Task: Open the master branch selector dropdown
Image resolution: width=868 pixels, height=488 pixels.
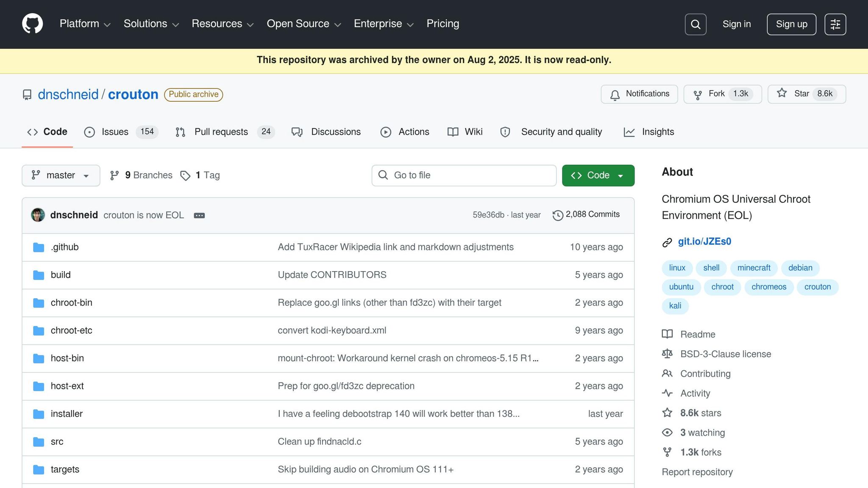Action: pyautogui.click(x=61, y=175)
